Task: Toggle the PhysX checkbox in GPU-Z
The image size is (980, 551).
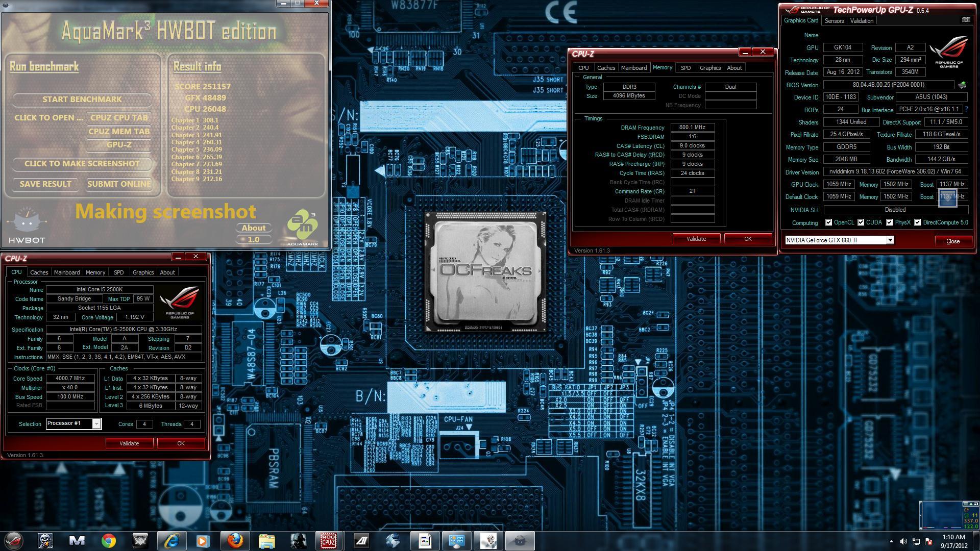Action: tap(890, 222)
